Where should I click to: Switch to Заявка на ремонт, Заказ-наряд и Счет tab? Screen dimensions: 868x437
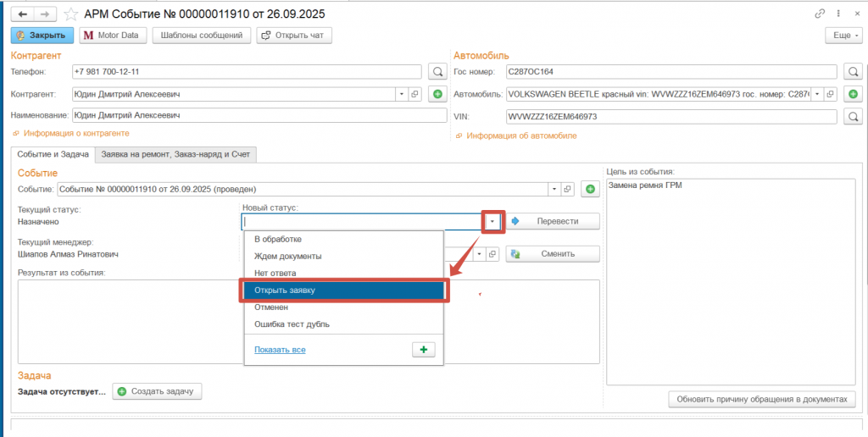pyautogui.click(x=176, y=154)
